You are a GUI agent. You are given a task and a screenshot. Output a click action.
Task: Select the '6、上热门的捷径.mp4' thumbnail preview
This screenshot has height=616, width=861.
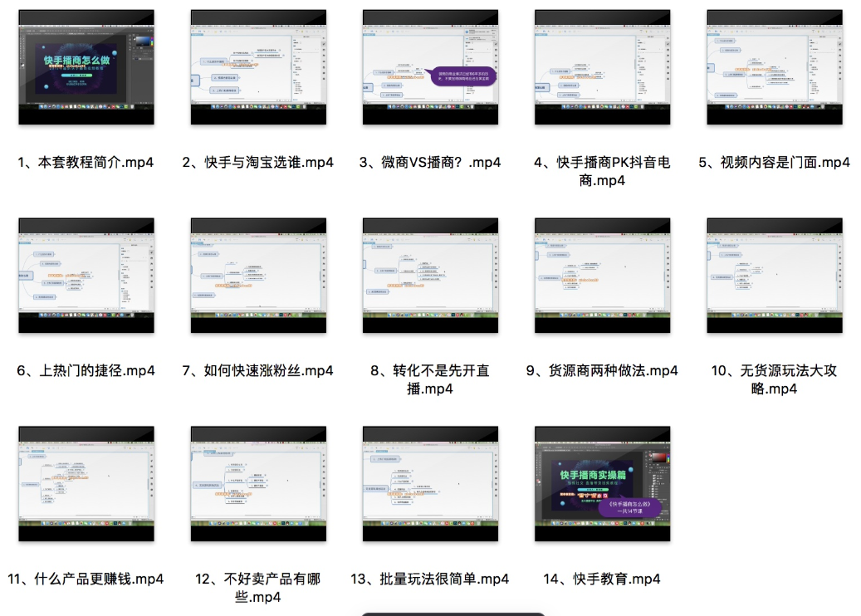click(86, 276)
